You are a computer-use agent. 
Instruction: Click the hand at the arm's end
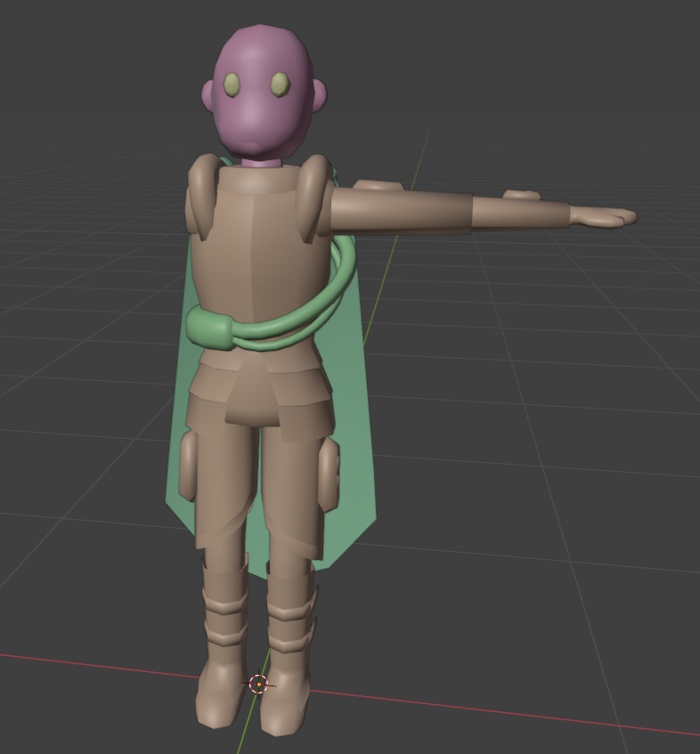pos(606,216)
